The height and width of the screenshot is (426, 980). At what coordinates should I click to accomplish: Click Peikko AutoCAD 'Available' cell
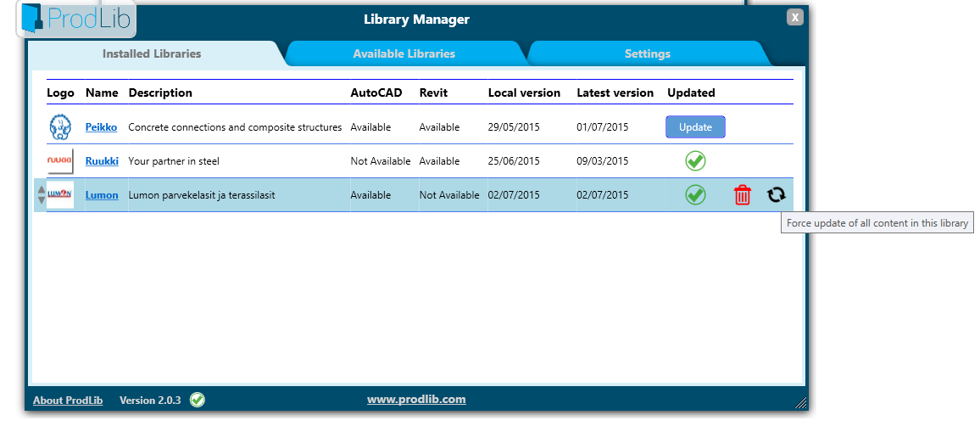[370, 127]
